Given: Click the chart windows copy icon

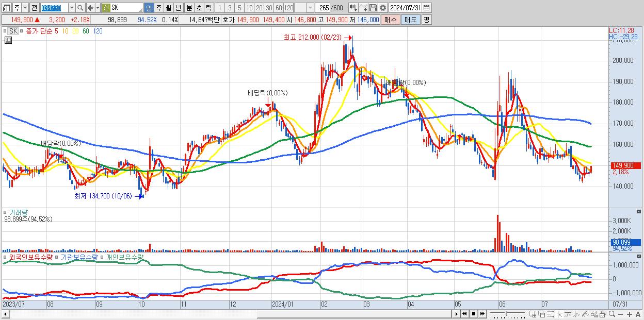Looking at the screenshot, I should pyautogui.click(x=603, y=314).
